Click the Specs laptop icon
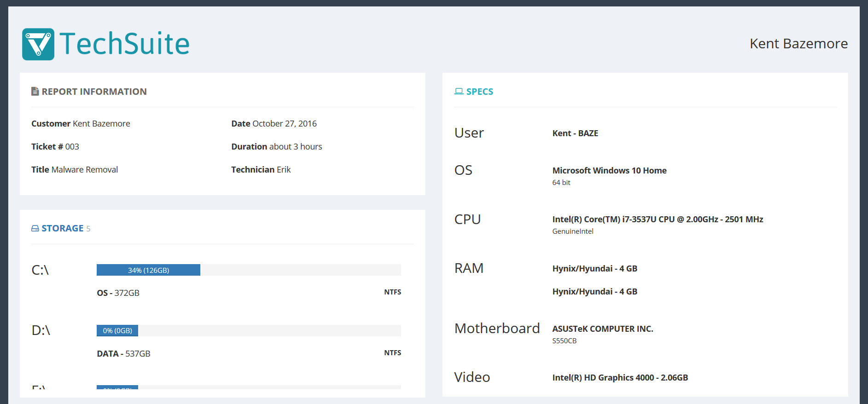This screenshot has height=404, width=868. [459, 91]
